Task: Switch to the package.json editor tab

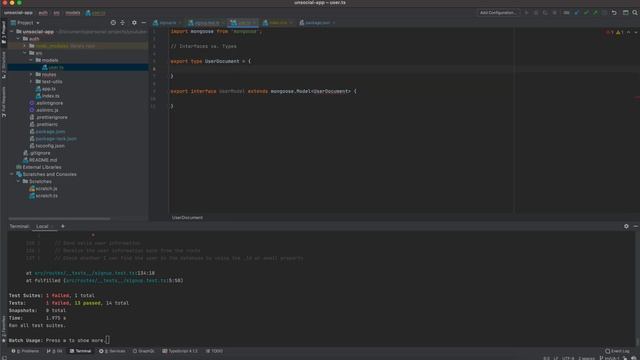Action: point(317,23)
